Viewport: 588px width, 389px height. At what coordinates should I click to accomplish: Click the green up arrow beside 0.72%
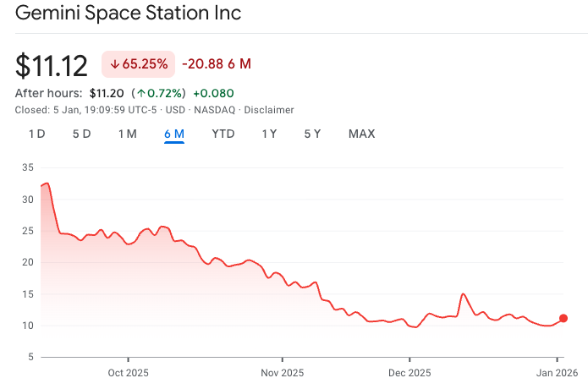pos(140,93)
